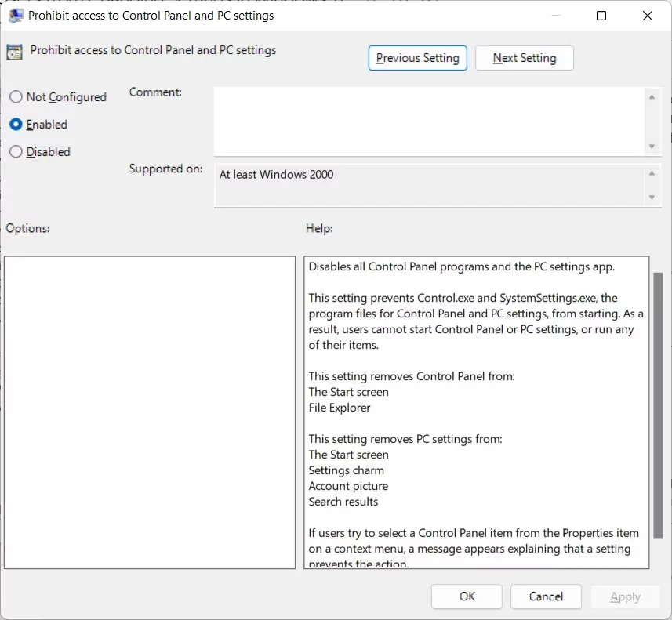Screen dimensions: 672x620
Task: Click inside the empty Options pane
Action: (150, 412)
